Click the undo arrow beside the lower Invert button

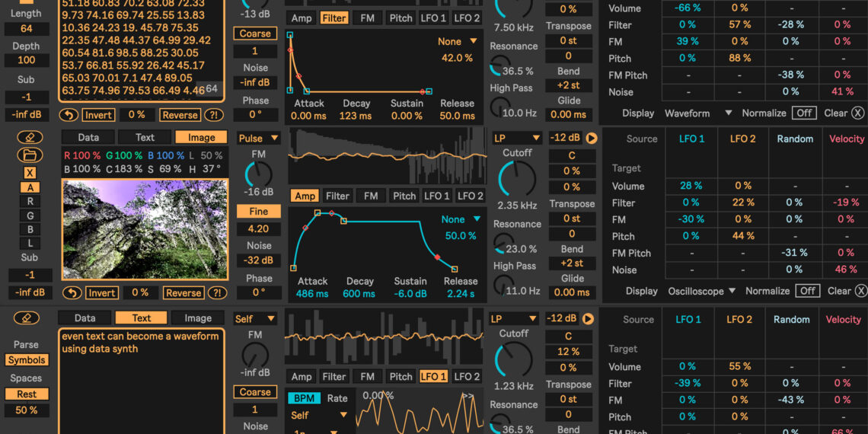point(72,293)
